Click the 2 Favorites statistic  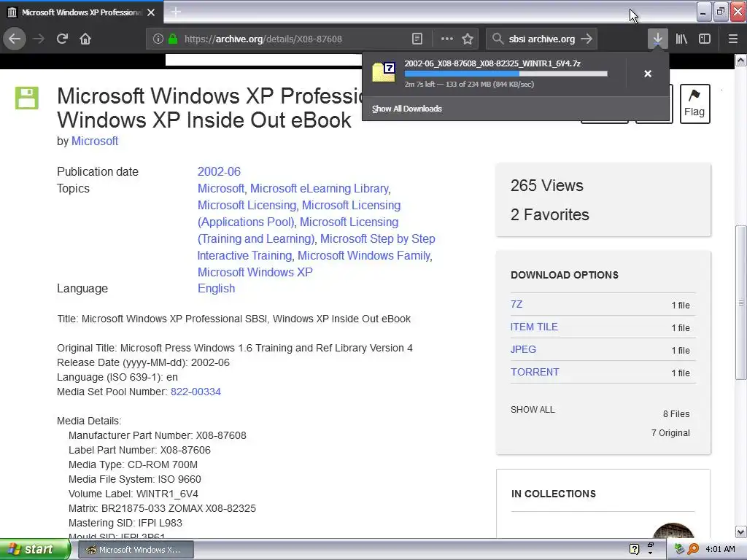pyautogui.click(x=550, y=215)
